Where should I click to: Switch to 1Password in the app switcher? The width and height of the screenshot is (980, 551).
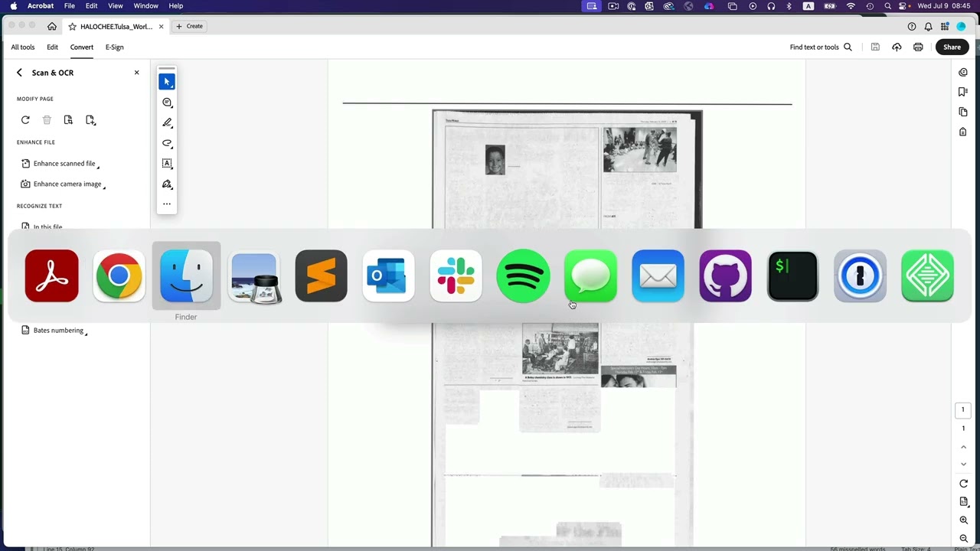click(860, 275)
